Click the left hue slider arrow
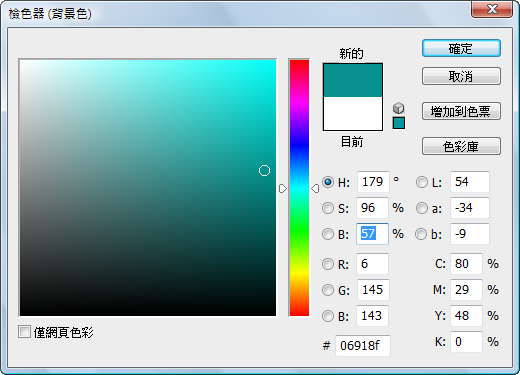 point(283,188)
